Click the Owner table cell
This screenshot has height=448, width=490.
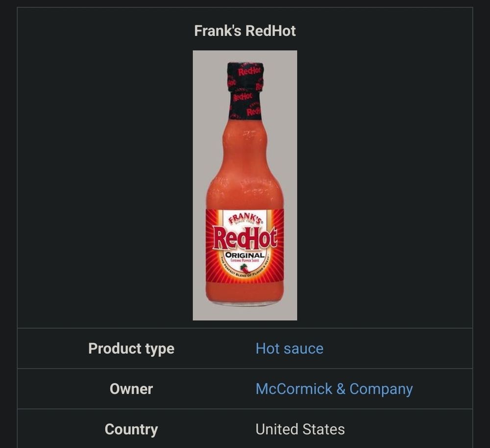131,389
